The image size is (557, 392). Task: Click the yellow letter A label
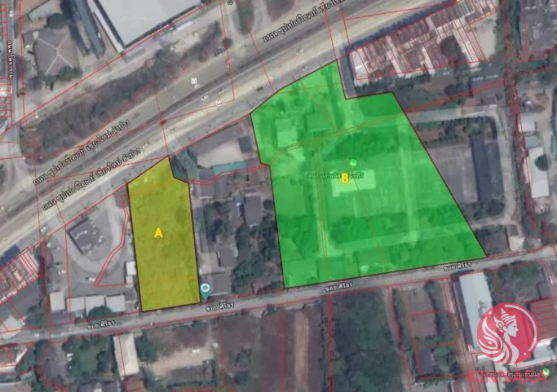click(158, 233)
